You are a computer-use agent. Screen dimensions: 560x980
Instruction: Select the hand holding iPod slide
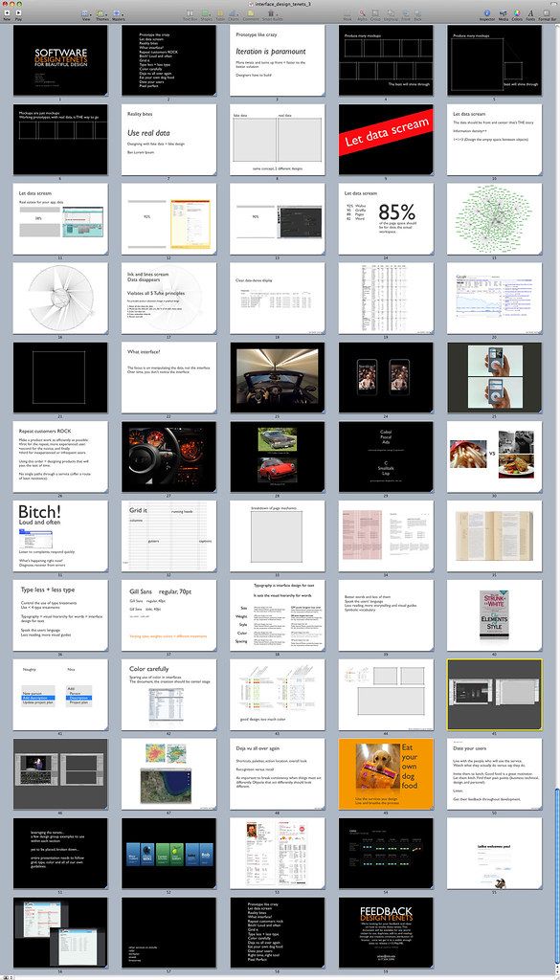494,377
